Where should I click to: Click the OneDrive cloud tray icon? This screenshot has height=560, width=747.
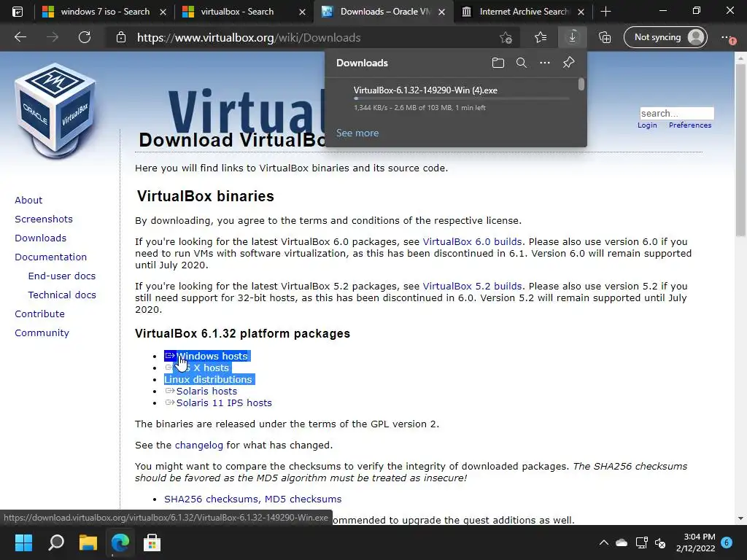(622, 542)
